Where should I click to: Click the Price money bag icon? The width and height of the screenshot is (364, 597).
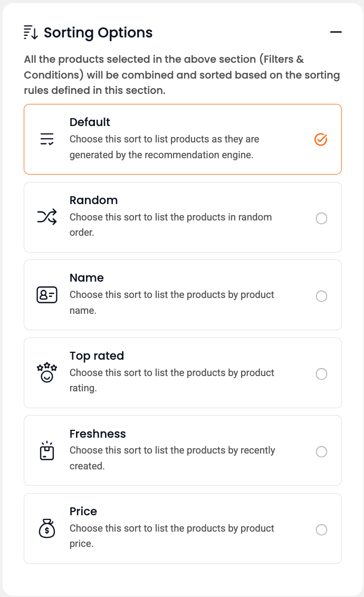tap(47, 528)
